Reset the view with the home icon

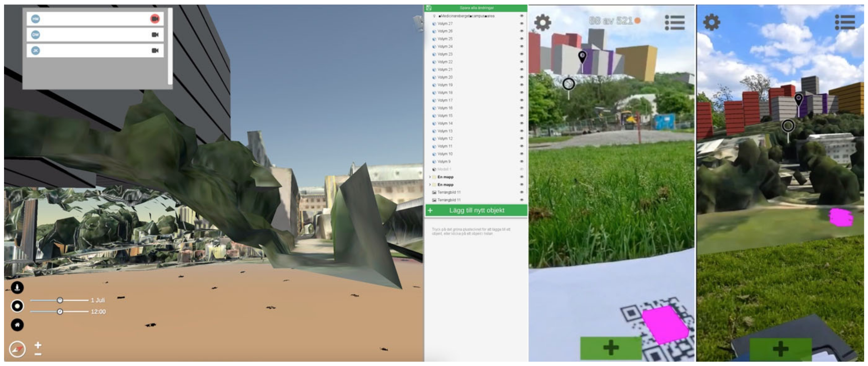[x=17, y=325]
